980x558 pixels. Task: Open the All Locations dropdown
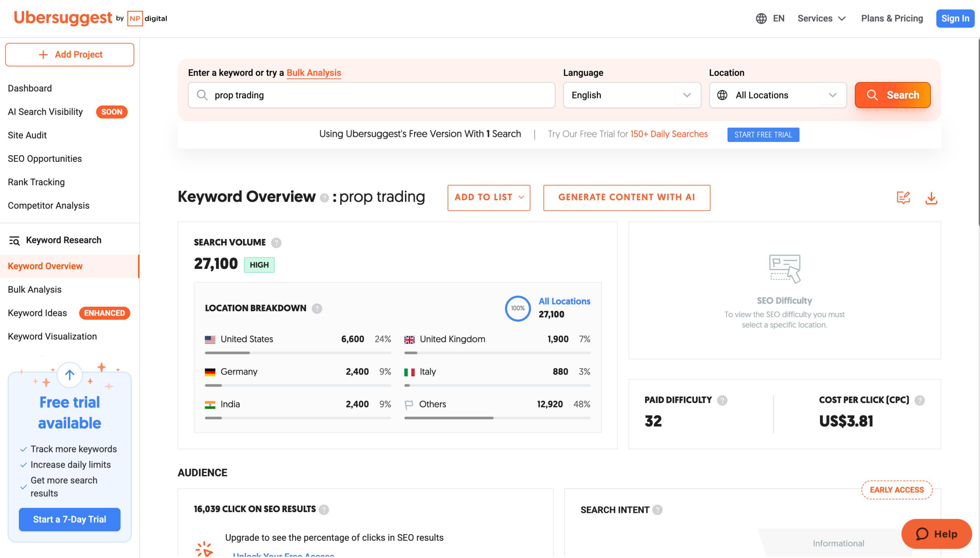click(777, 95)
